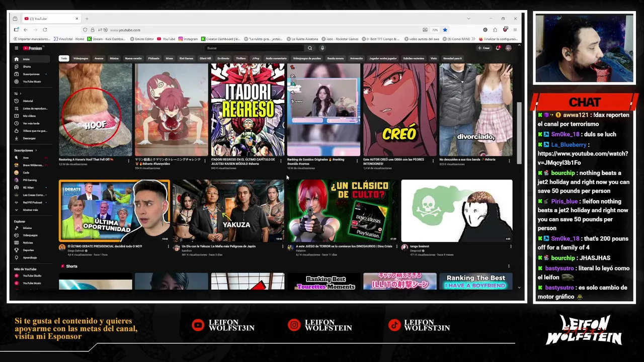The image size is (644, 362).
Task: Open the browser tab list dropdown
Action: click(x=468, y=19)
